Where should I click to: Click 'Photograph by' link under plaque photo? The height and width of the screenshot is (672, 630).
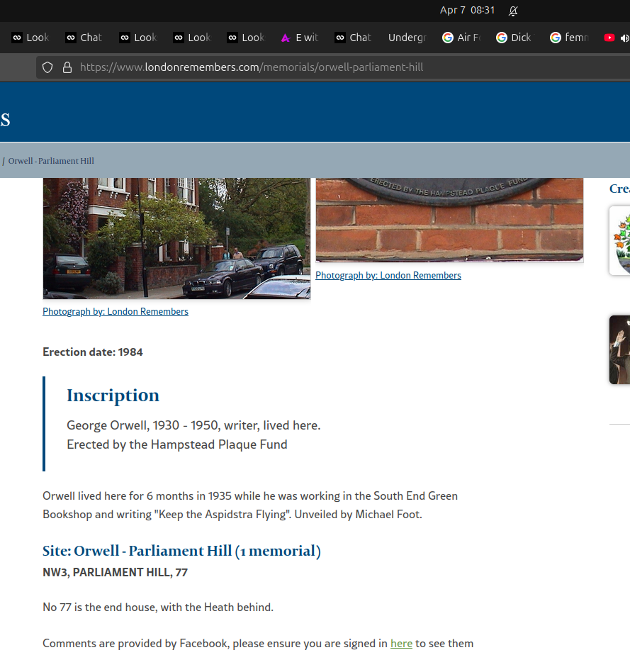[388, 275]
